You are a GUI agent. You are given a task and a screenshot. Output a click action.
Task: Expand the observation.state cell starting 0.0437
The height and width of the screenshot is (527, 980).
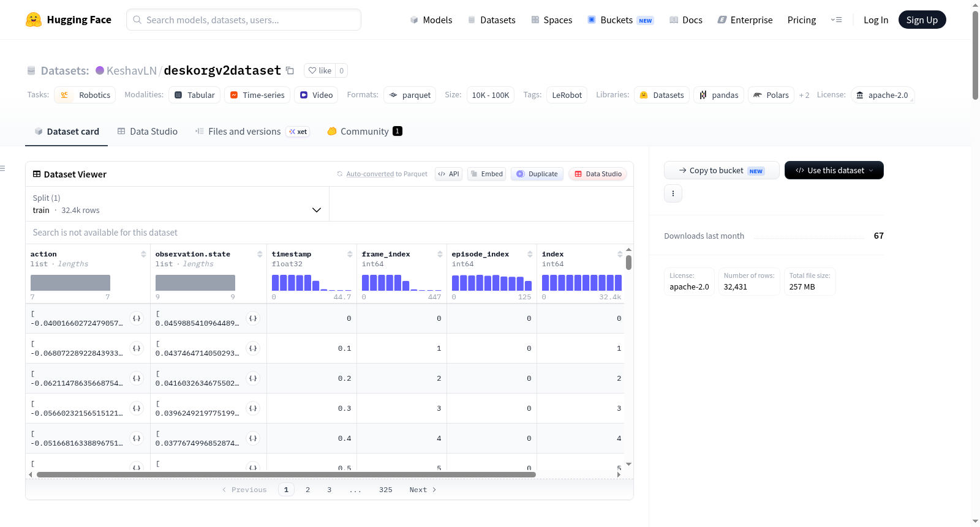click(253, 348)
